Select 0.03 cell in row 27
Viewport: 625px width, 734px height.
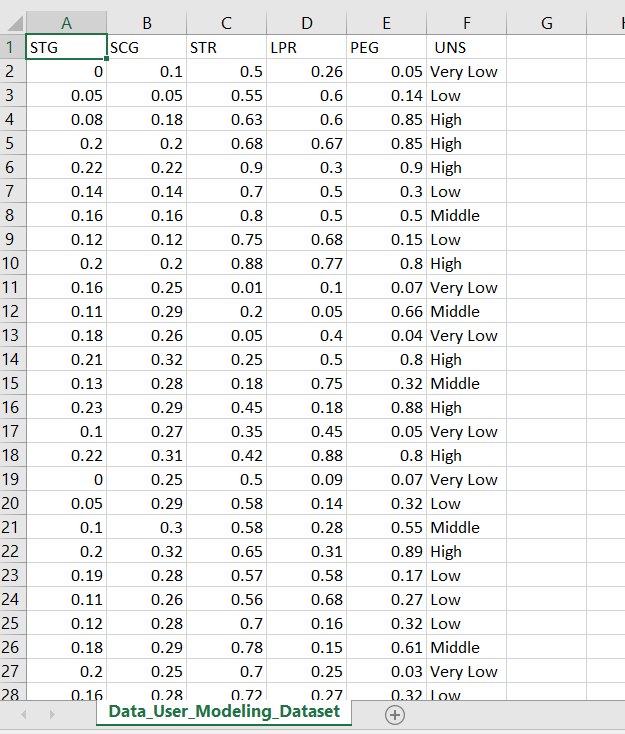(x=387, y=671)
